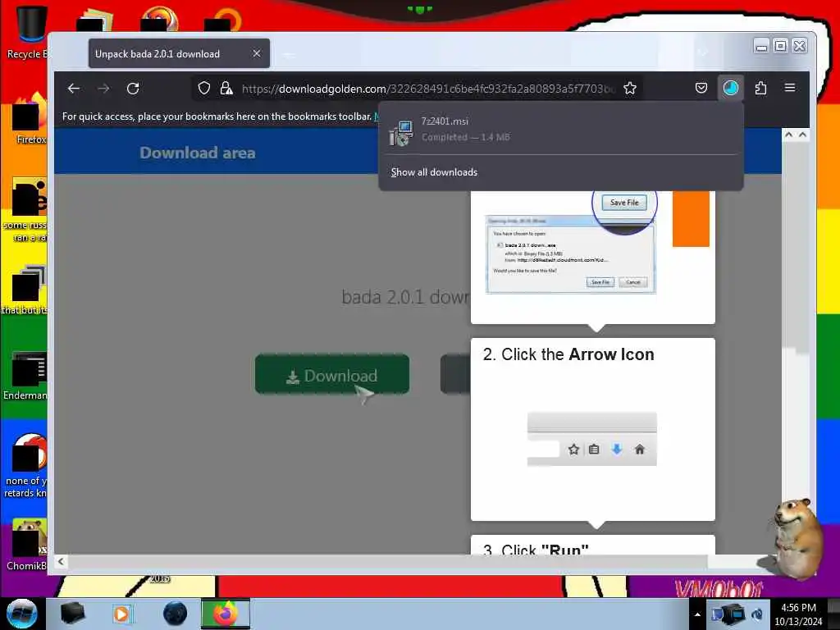The height and width of the screenshot is (630, 840).
Task: Open the extensions puzzle icon
Action: [x=760, y=88]
